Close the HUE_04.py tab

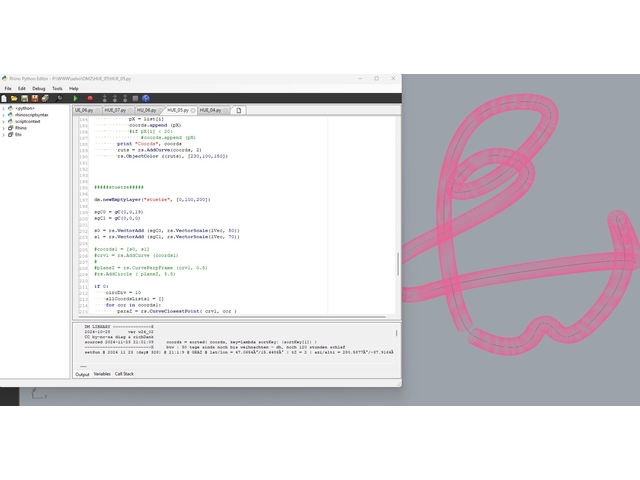(226, 111)
